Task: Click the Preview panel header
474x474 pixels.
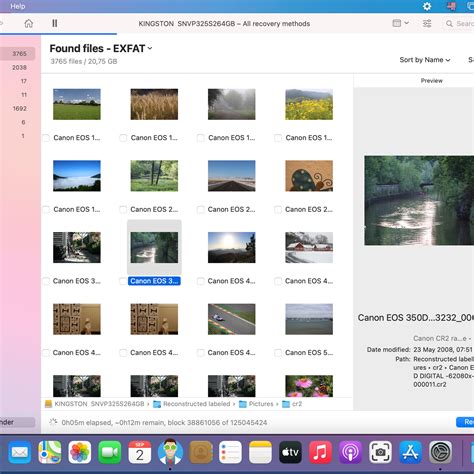Action: [432, 81]
